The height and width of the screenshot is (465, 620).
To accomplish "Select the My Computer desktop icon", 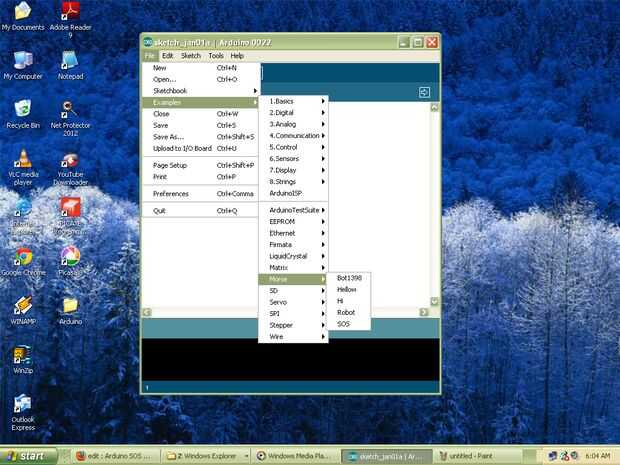I will click(23, 65).
